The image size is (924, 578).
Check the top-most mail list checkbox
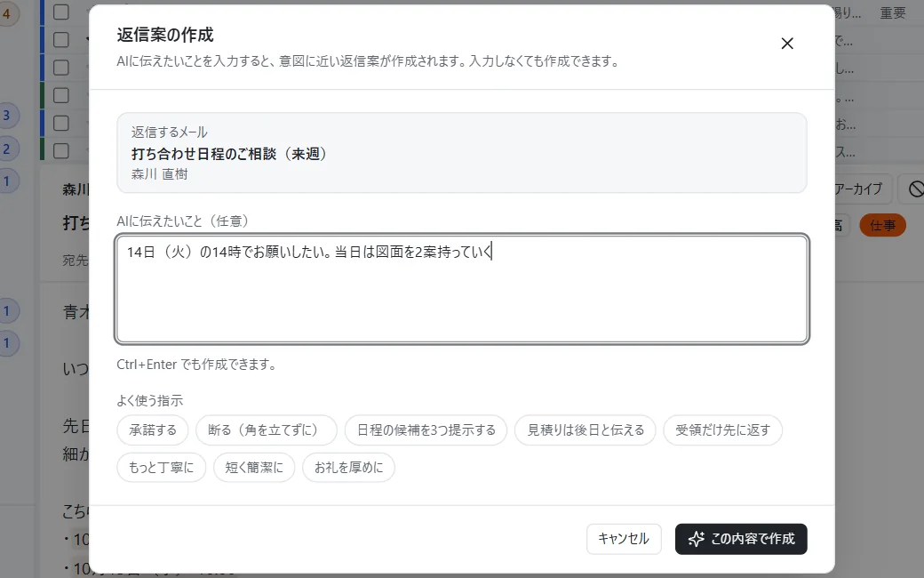[x=61, y=12]
